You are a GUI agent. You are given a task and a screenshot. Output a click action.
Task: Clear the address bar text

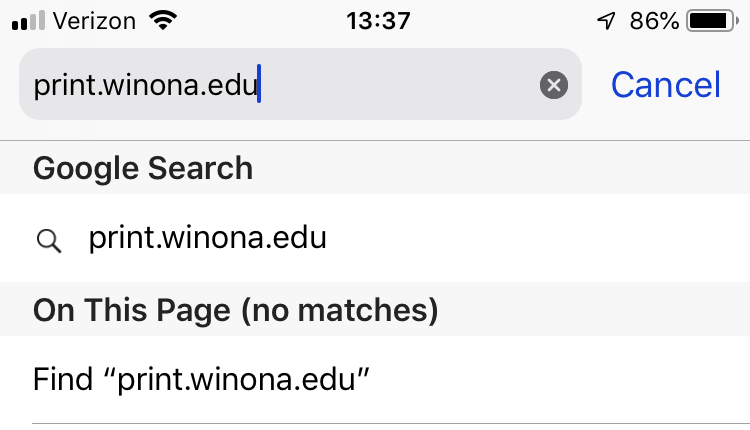554,85
